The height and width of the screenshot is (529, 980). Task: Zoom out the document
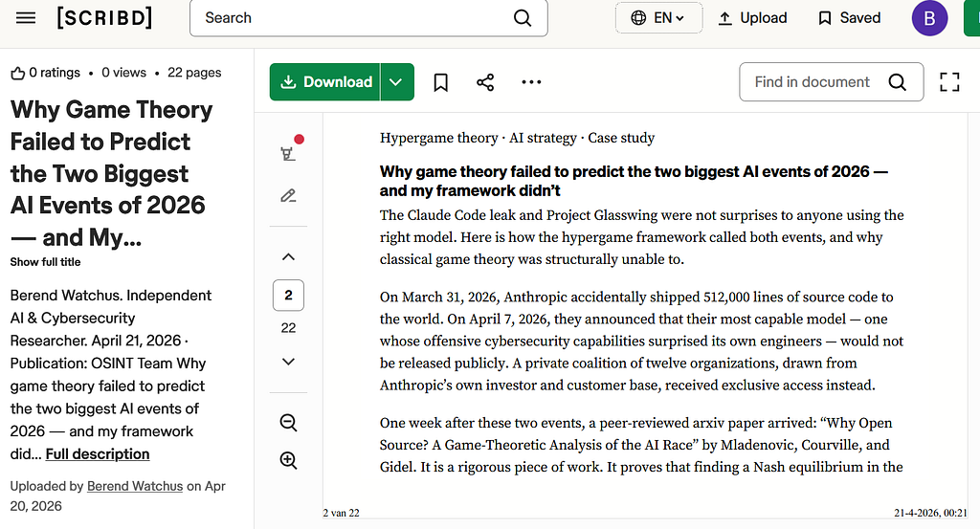pos(288,423)
